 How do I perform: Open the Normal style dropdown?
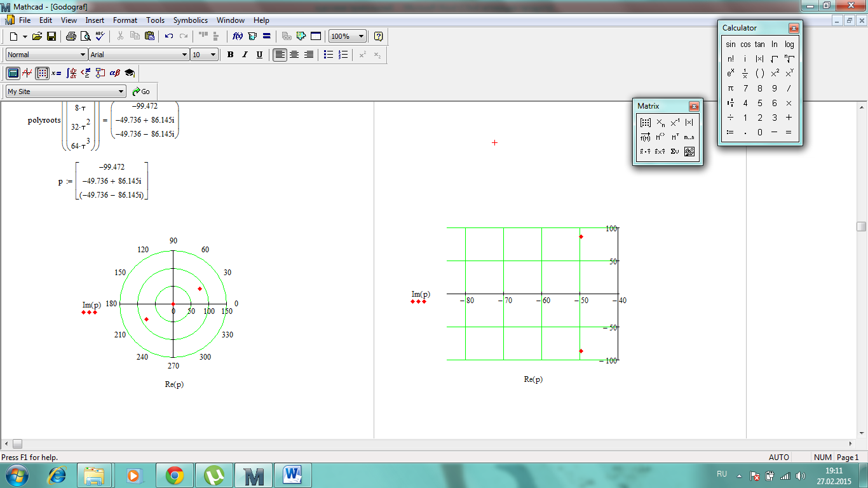tap(83, 55)
